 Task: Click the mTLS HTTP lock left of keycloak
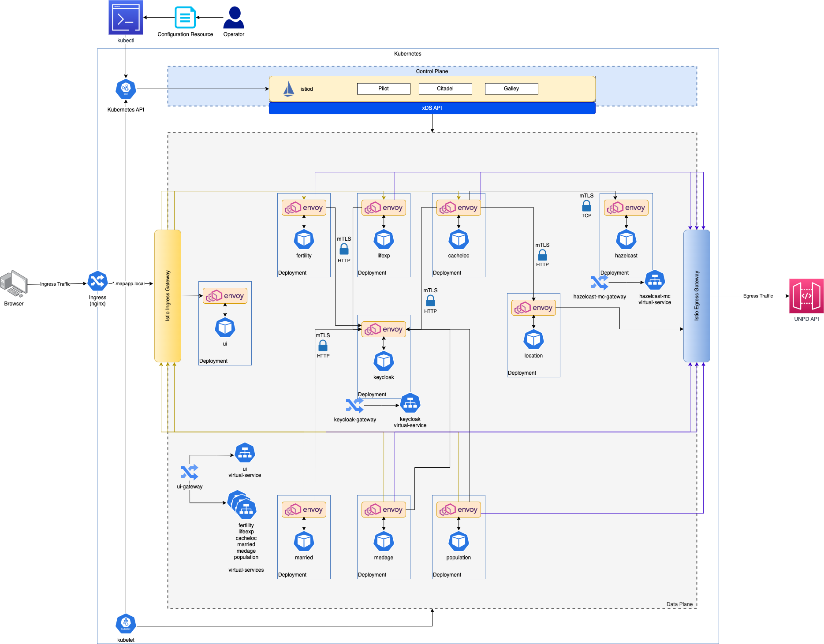click(x=323, y=346)
